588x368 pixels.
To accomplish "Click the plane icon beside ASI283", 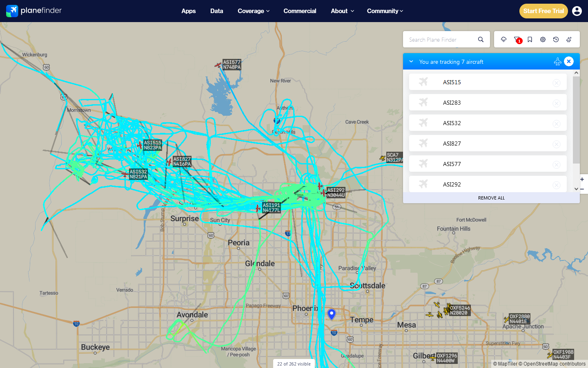I will [x=423, y=102].
